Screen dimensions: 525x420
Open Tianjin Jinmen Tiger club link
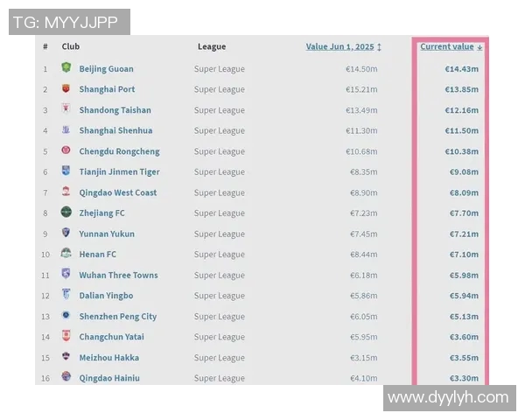119,171
